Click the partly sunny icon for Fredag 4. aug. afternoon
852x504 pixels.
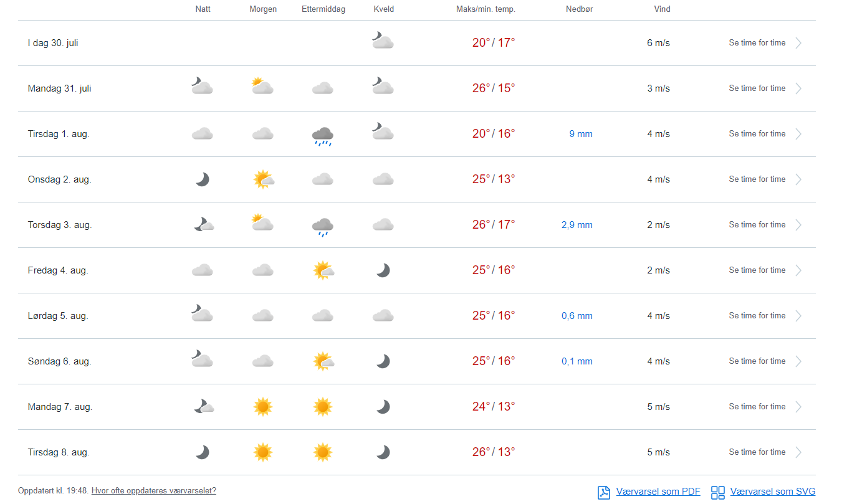coord(323,270)
